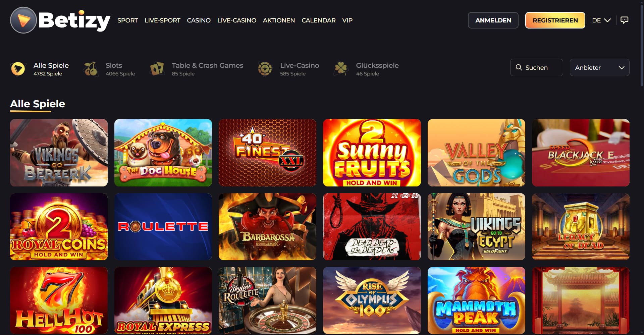Click the chevron arrow next to DE
The image size is (644, 335).
pyautogui.click(x=607, y=20)
